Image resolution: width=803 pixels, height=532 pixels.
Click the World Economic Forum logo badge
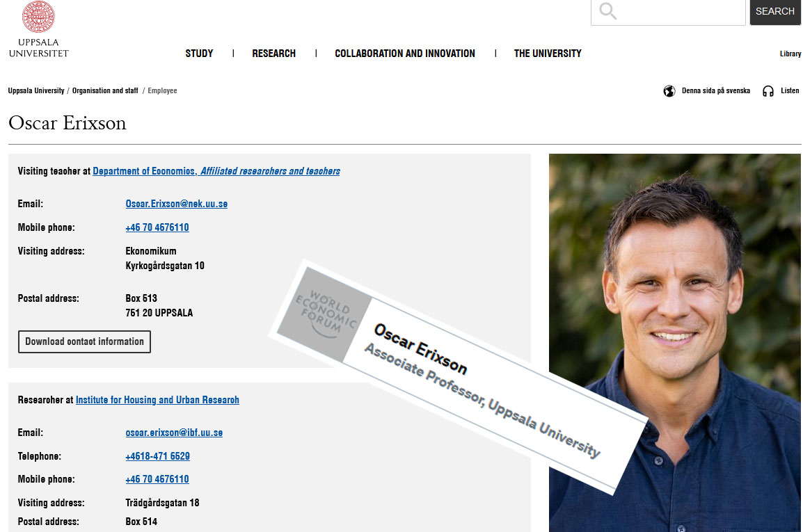pyautogui.click(x=325, y=312)
